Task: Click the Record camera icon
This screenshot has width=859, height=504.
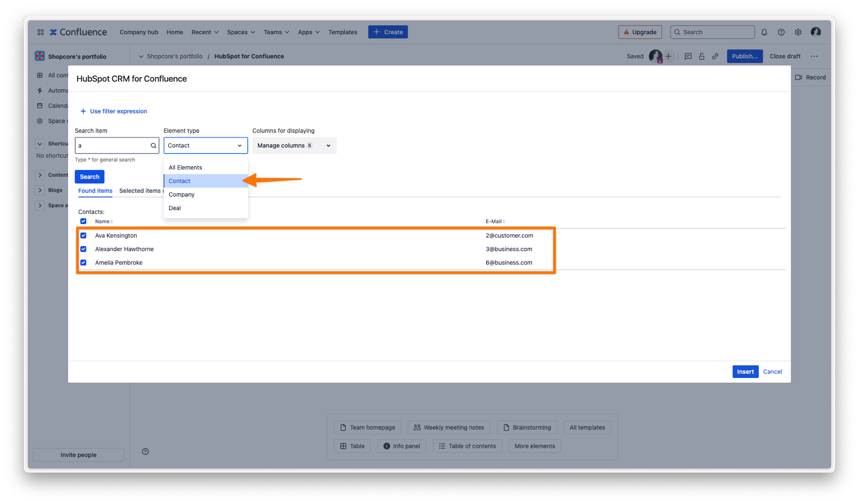Action: coord(798,77)
